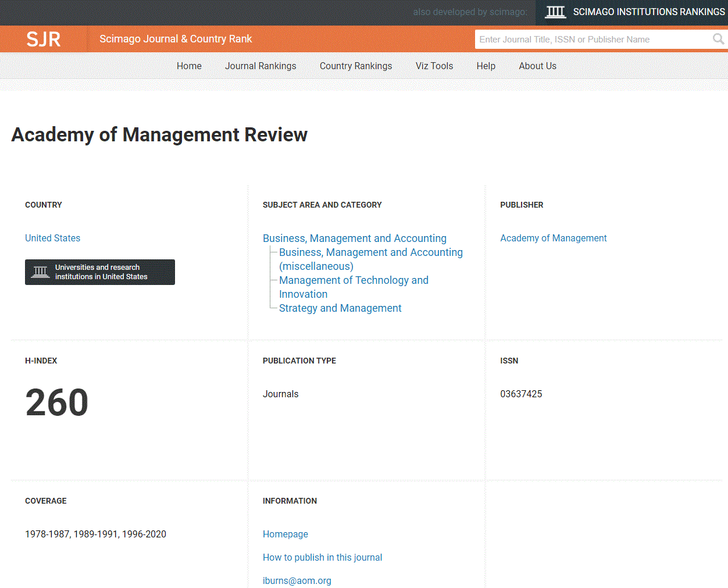Click Academy of Management Review heading
The width and height of the screenshot is (728, 588).
click(x=159, y=135)
